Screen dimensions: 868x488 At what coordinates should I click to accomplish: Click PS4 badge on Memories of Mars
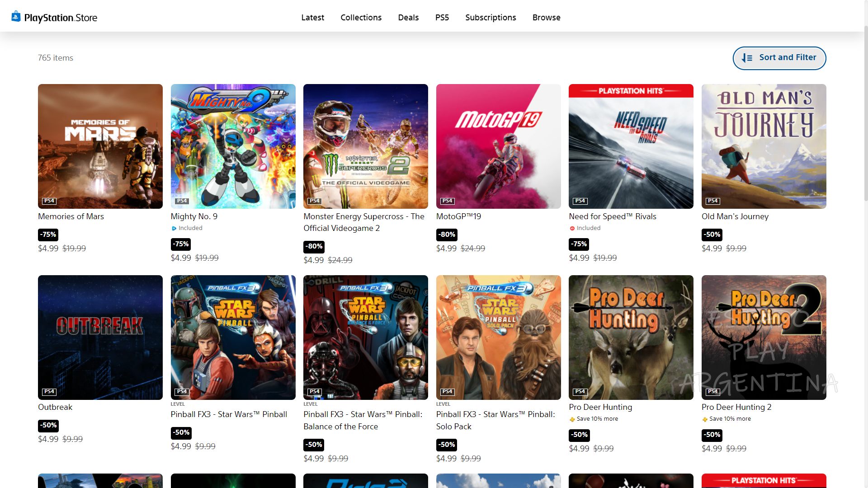[49, 201]
